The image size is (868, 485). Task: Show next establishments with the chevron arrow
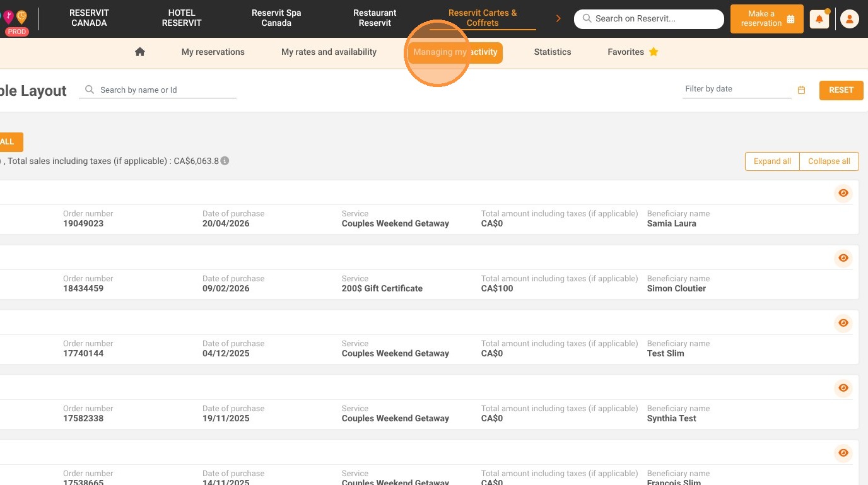tap(558, 18)
